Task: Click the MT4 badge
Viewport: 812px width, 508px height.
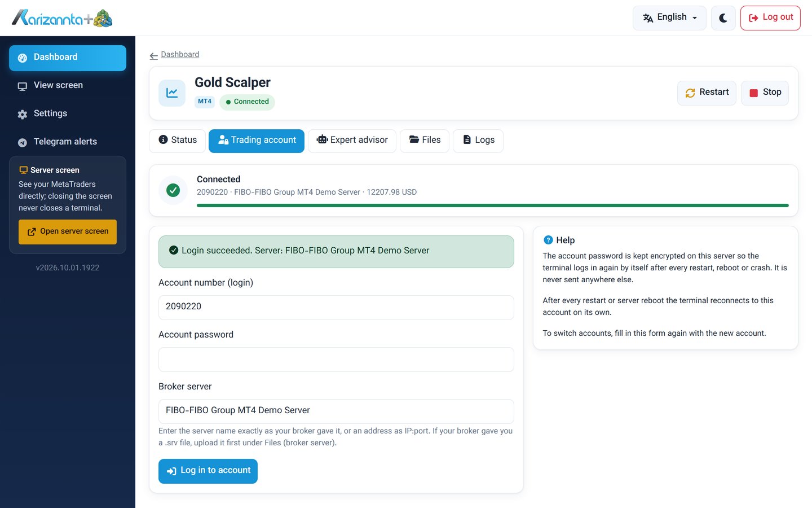Action: point(205,102)
